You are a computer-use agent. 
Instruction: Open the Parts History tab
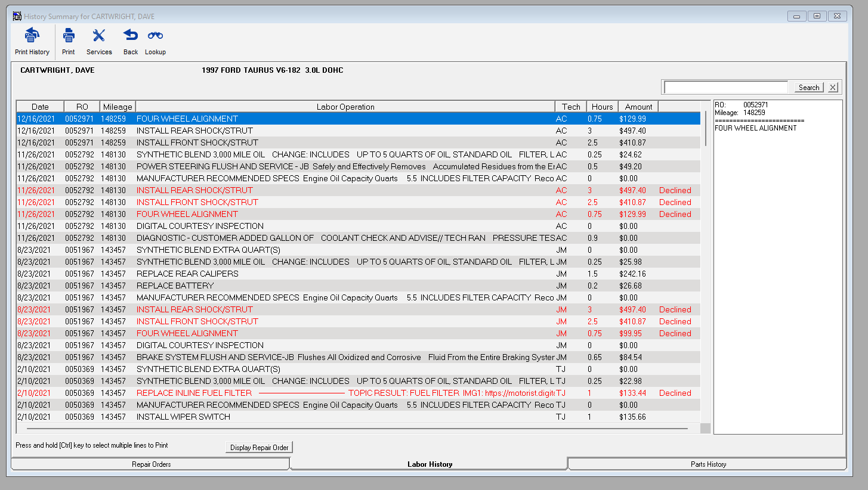[x=708, y=464]
